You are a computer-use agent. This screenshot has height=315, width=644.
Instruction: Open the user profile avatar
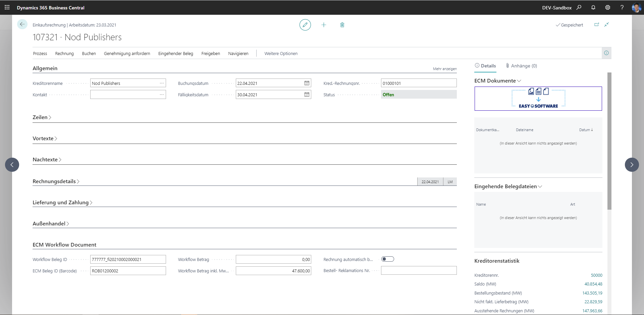click(x=636, y=7)
